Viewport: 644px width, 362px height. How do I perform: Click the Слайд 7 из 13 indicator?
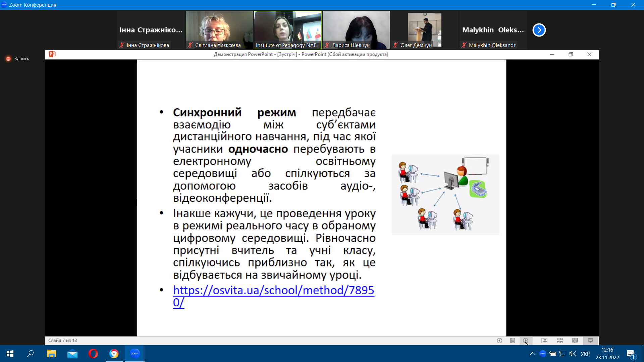coord(62,341)
